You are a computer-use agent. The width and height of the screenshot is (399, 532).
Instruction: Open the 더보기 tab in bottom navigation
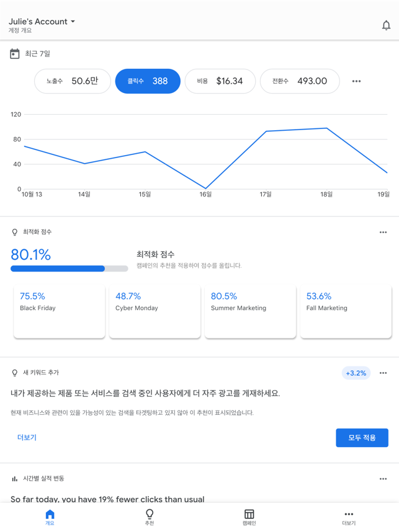pos(349,518)
